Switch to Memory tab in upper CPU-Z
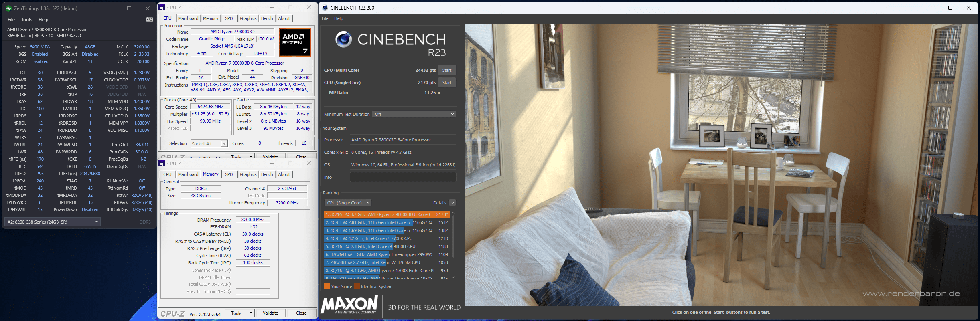This screenshot has width=980, height=321. 211,18
